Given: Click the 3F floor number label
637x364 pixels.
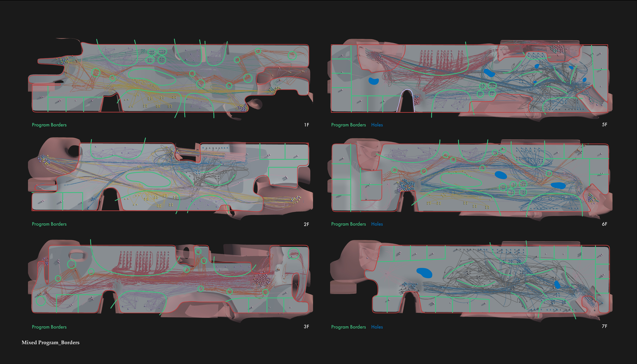Looking at the screenshot, I should coord(306,327).
